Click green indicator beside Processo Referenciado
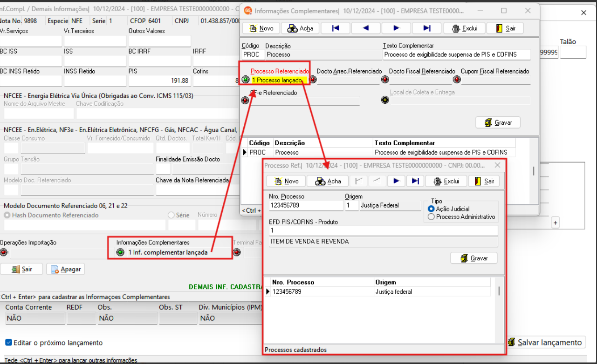The width and height of the screenshot is (597, 364). (246, 80)
